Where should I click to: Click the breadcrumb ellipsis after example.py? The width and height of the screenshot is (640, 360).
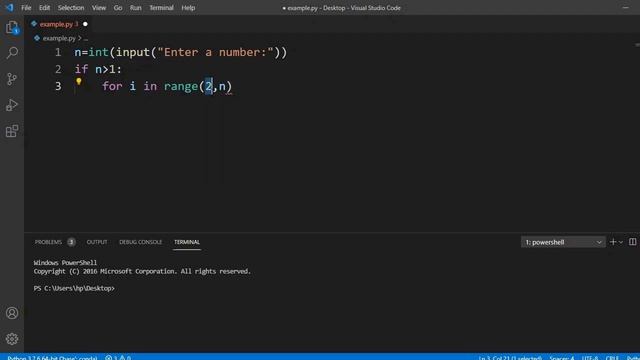pos(85,39)
